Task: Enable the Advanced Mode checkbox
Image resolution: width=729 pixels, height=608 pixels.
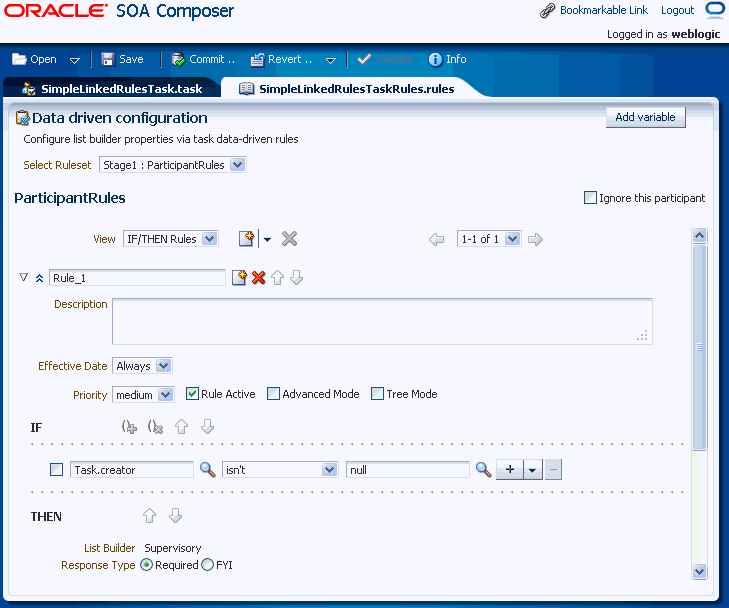Action: 273,394
